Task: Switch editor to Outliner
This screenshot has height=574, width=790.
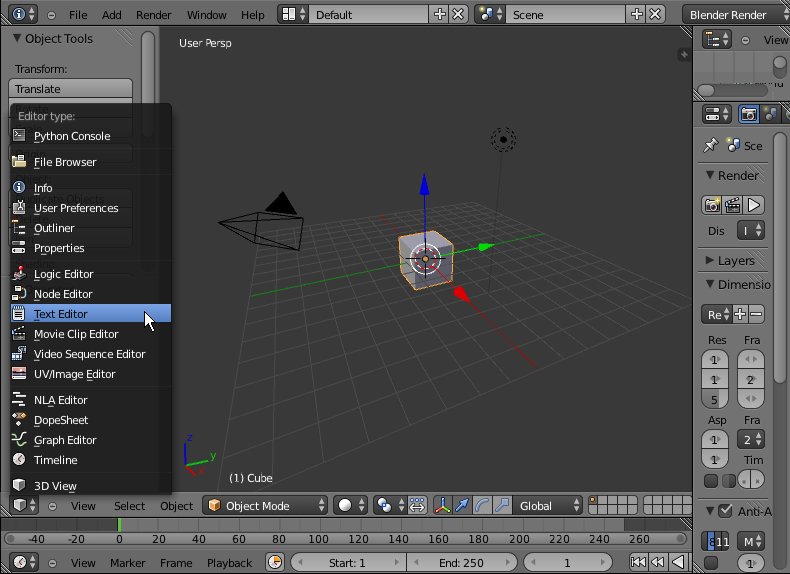Action: pyautogui.click(x=91, y=228)
